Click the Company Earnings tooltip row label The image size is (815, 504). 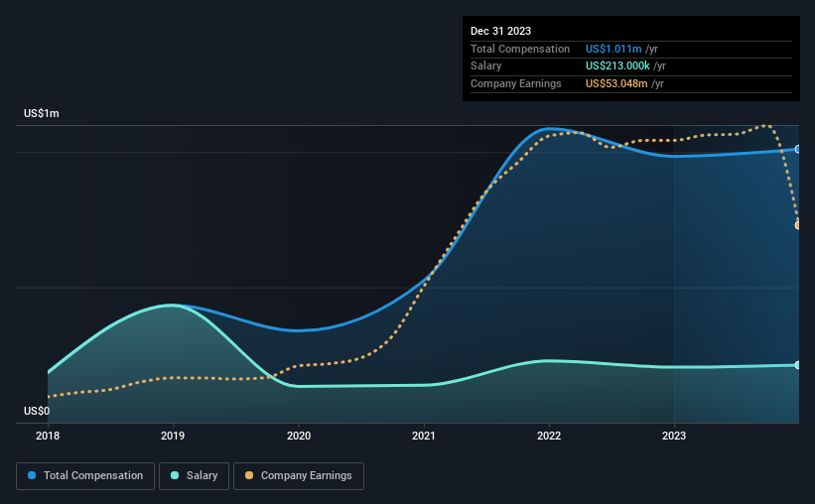(515, 83)
